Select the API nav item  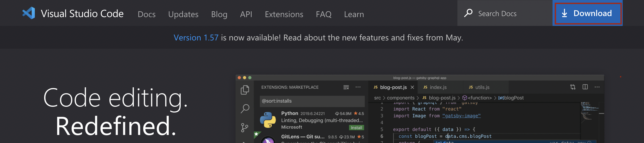pos(246,14)
